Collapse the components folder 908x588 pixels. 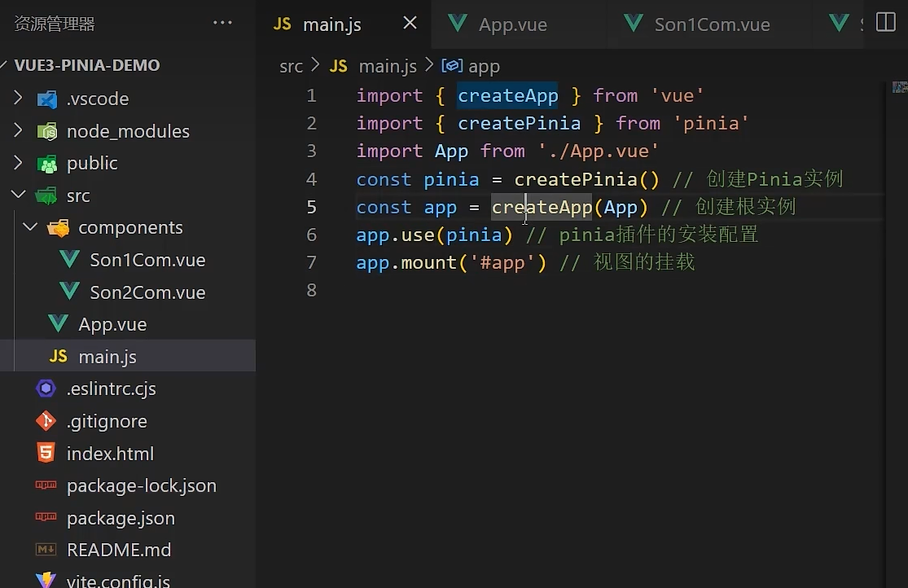coord(30,227)
